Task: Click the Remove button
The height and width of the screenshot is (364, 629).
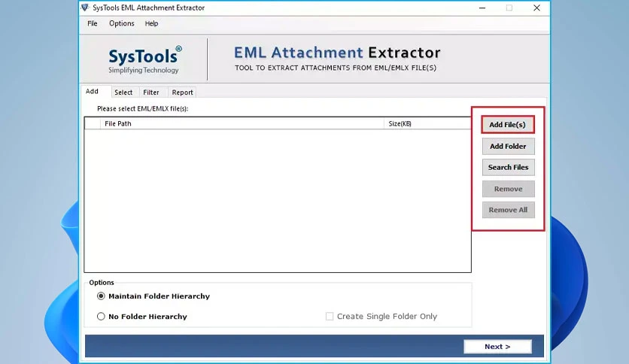Action: (x=509, y=189)
